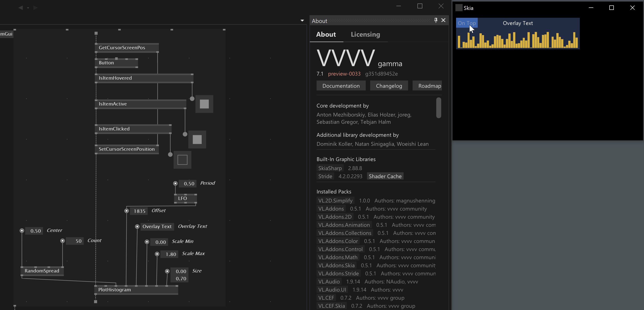The height and width of the screenshot is (310, 644).
Task: Click the Shader Cache button
Action: pos(385,176)
